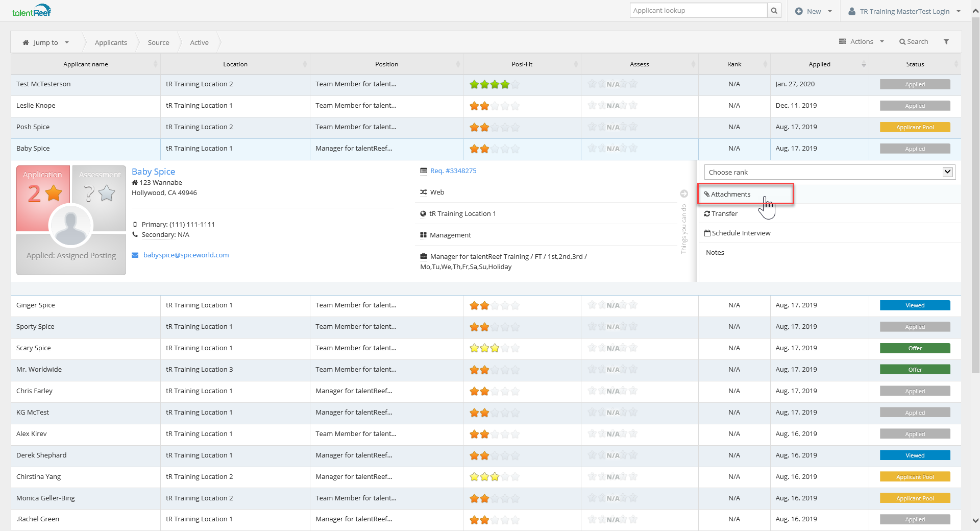Screen dimensions: 980x531
Task: Sort by Applicant name column header
Action: pyautogui.click(x=86, y=64)
